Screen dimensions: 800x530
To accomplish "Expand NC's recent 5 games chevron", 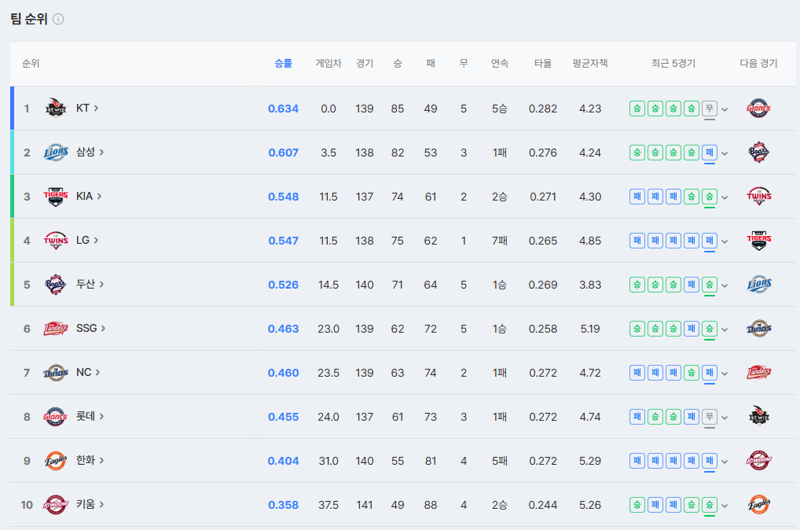I will tap(724, 373).
